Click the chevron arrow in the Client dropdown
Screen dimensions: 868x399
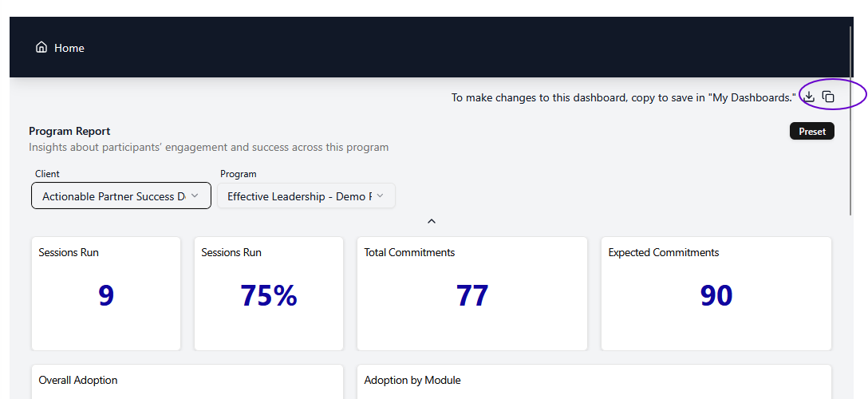click(195, 196)
